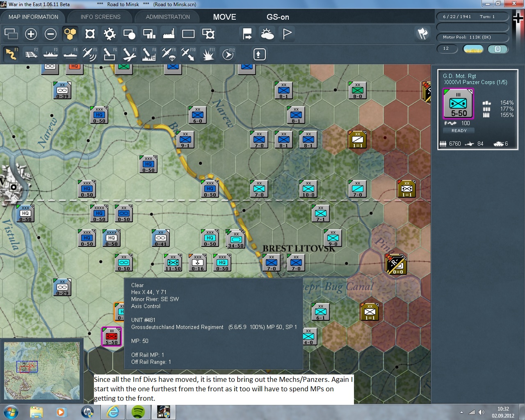
Task: Select the green 8-0 unit counter
Action: [x=358, y=91]
